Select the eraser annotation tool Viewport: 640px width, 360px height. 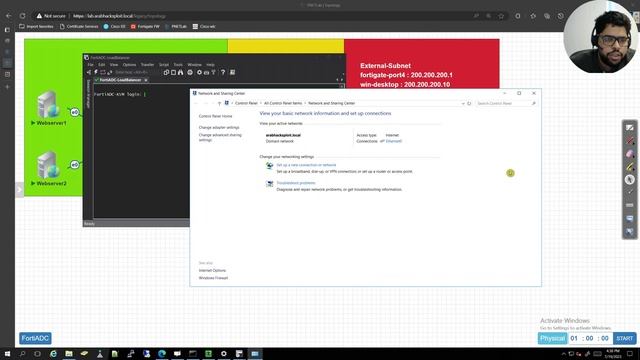point(630,154)
